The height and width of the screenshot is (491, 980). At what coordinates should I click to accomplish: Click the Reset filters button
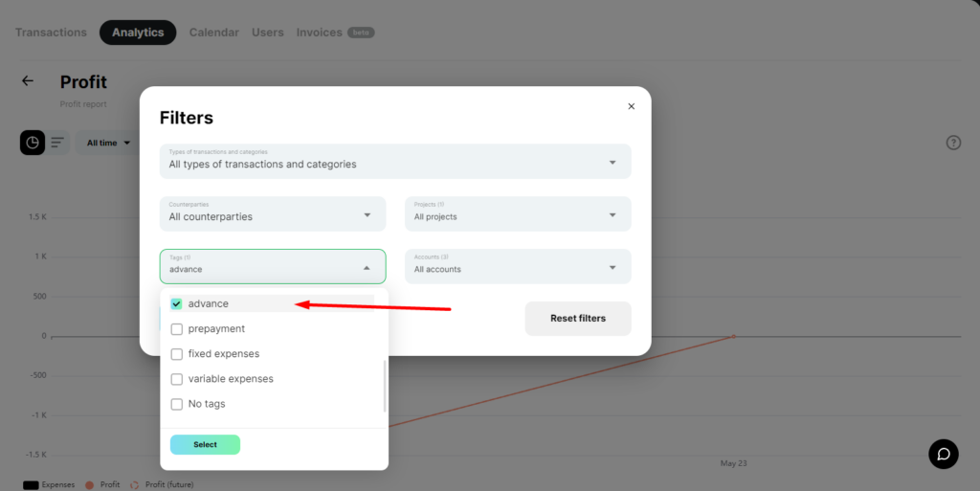click(578, 319)
